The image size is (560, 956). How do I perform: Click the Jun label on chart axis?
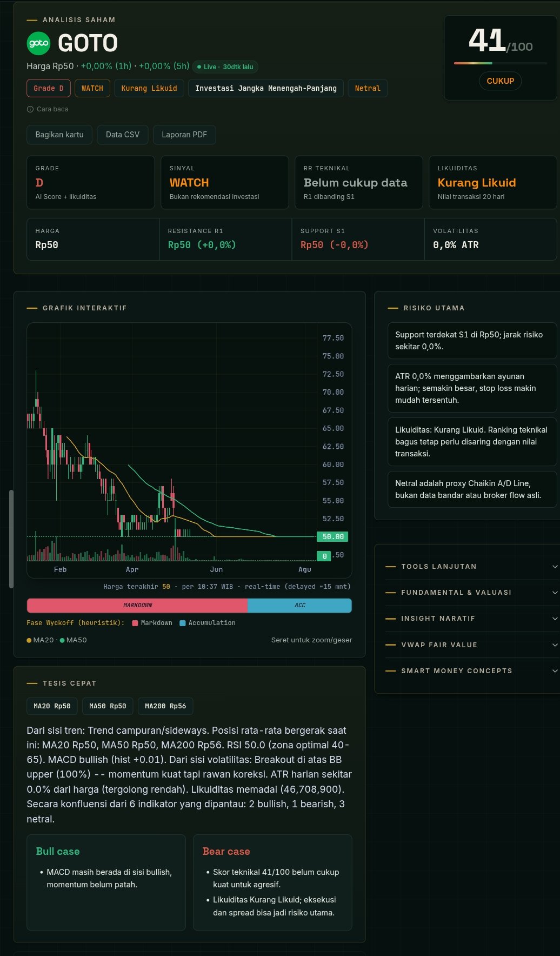tap(216, 570)
